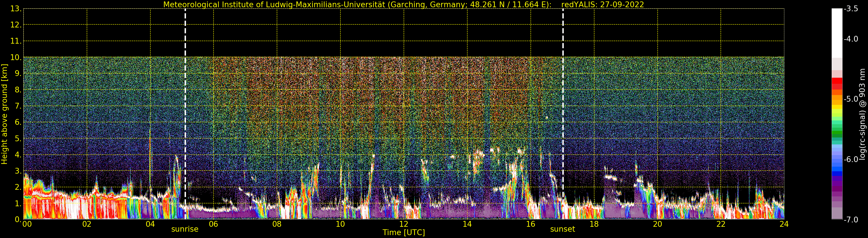The image size is (868, 238).
Task: Click the '12' time axis tick label
Action: click(404, 224)
